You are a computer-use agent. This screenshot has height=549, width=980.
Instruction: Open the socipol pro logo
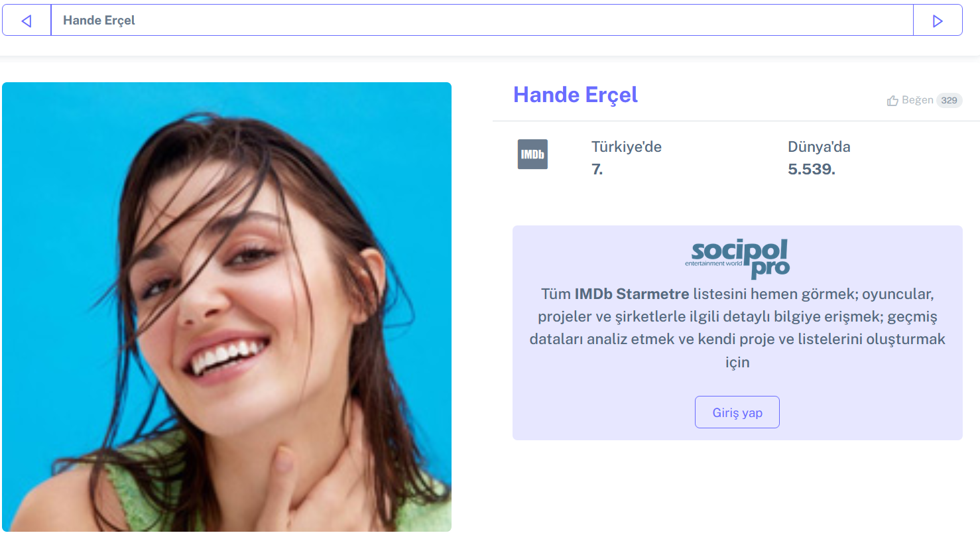(737, 259)
